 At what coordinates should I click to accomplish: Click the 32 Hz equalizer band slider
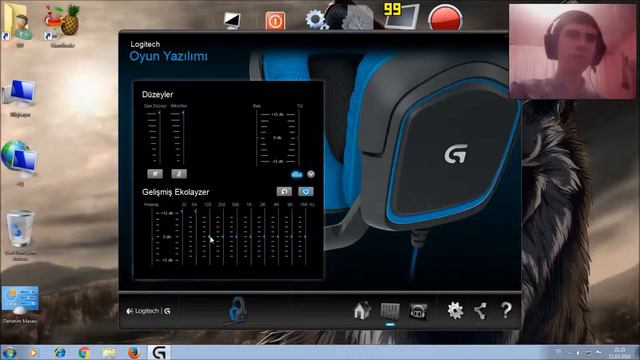[182, 237]
